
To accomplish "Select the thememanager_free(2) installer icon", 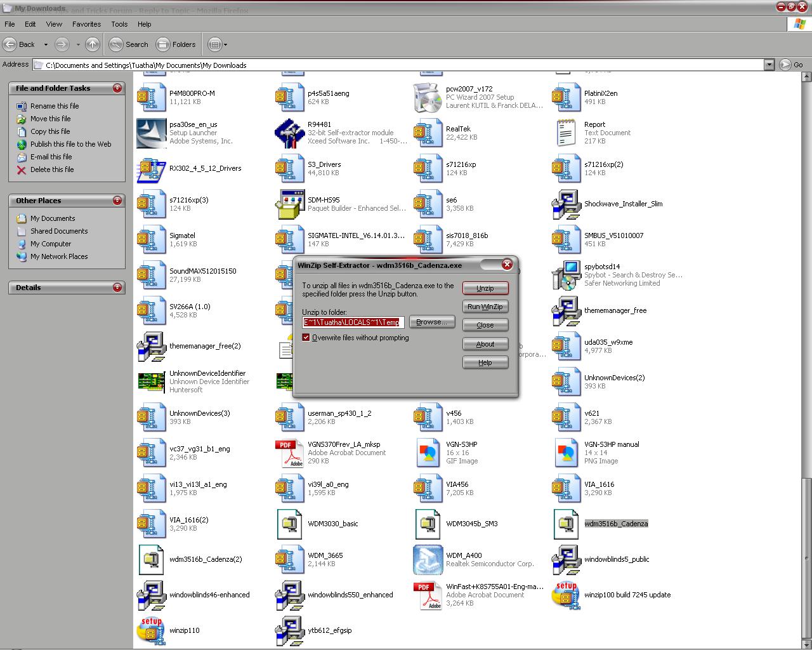I will [152, 346].
